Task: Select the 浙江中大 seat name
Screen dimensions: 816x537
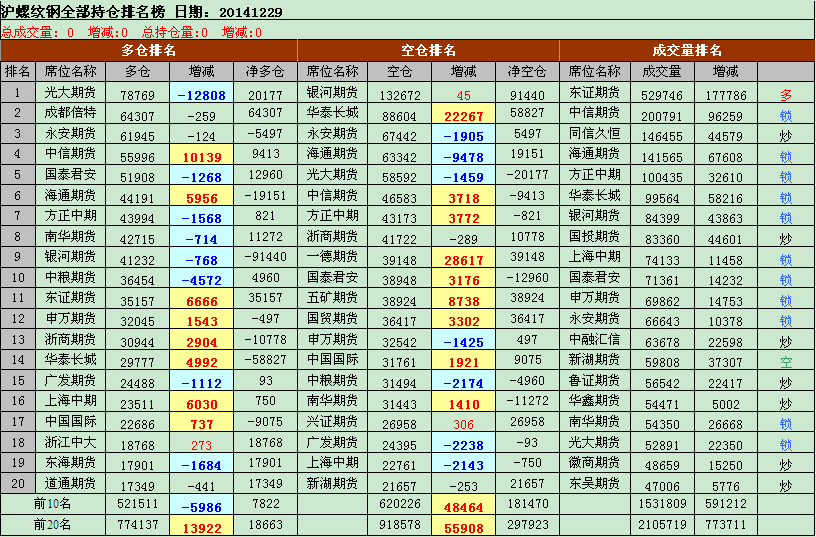Action: [x=70, y=442]
